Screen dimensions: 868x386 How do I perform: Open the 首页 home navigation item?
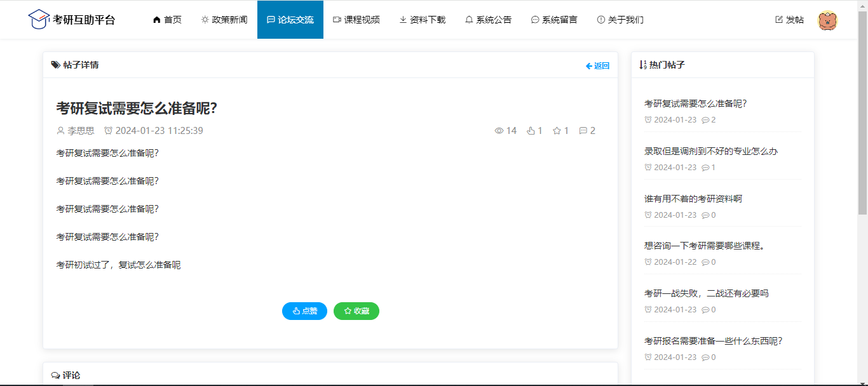tap(167, 20)
